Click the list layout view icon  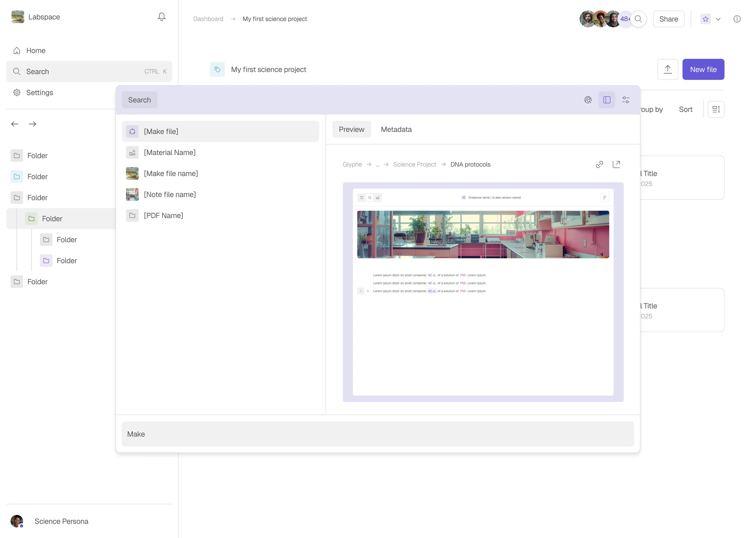click(716, 109)
